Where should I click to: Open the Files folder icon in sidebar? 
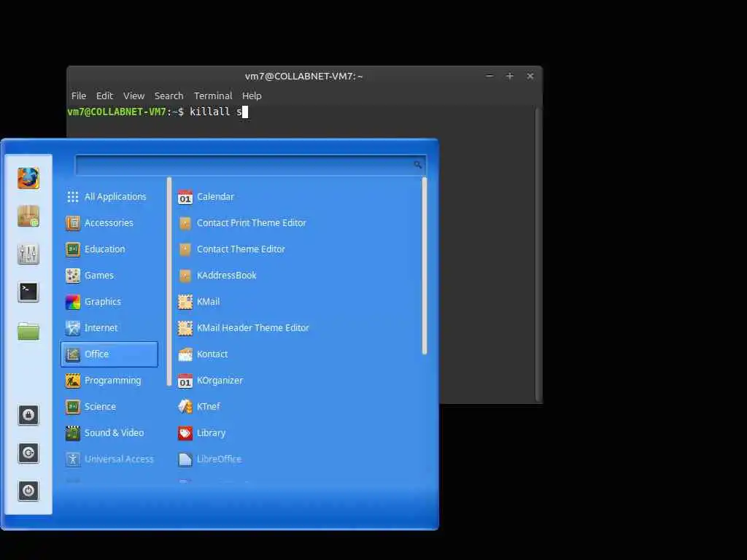coord(28,330)
